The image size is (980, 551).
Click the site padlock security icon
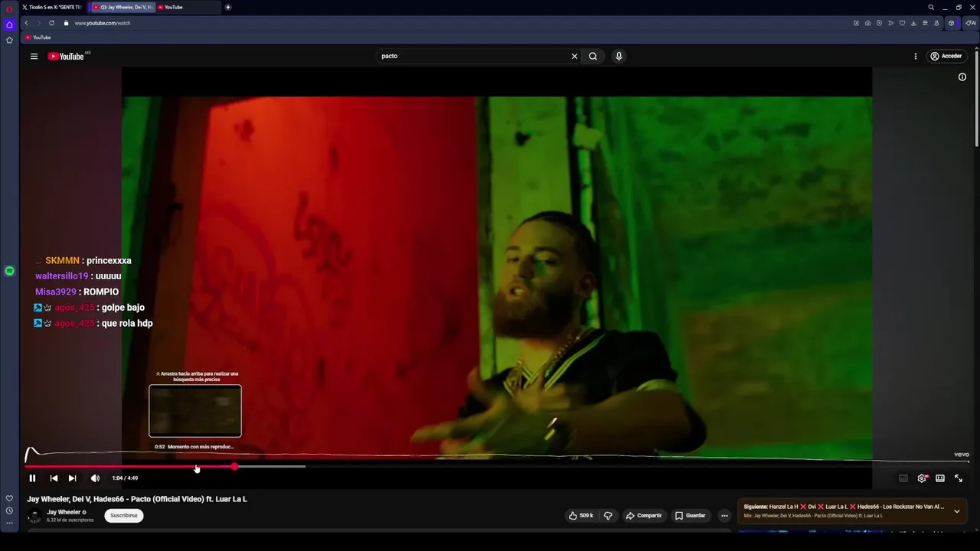click(66, 23)
